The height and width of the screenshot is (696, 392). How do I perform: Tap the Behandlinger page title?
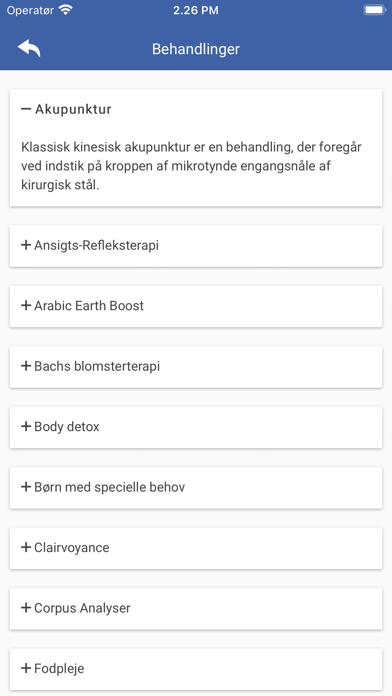click(196, 49)
